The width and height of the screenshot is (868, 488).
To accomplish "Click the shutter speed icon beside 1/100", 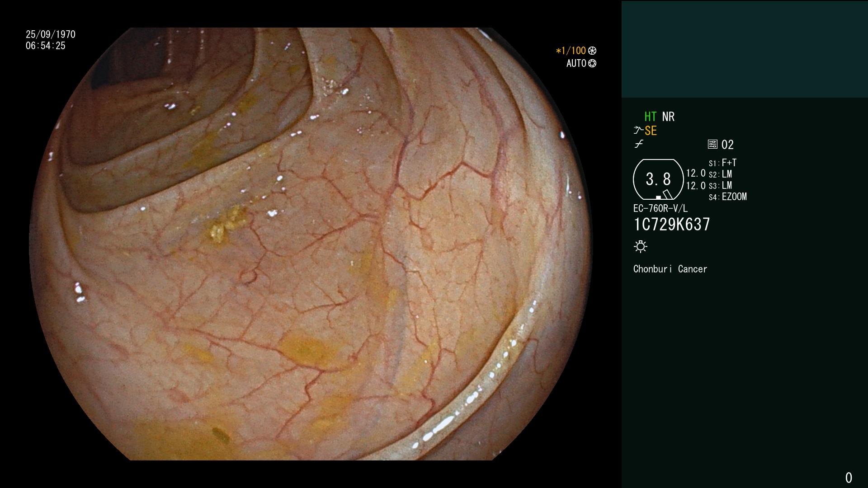I will pos(592,51).
